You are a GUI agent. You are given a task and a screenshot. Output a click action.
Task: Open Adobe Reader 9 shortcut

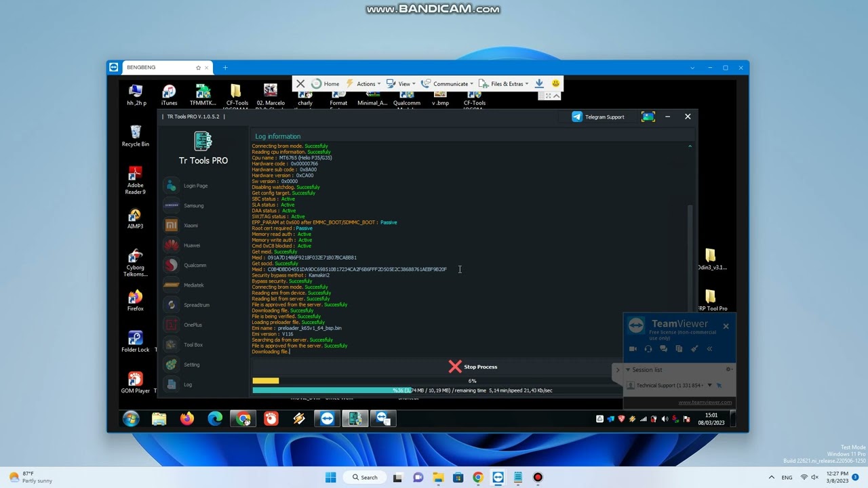[136, 180]
